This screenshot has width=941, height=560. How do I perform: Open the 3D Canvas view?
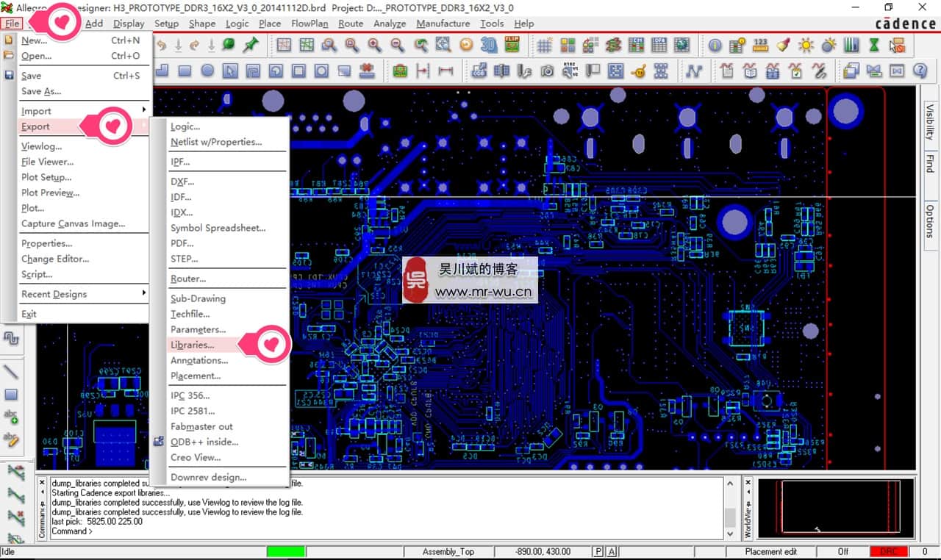pos(487,45)
